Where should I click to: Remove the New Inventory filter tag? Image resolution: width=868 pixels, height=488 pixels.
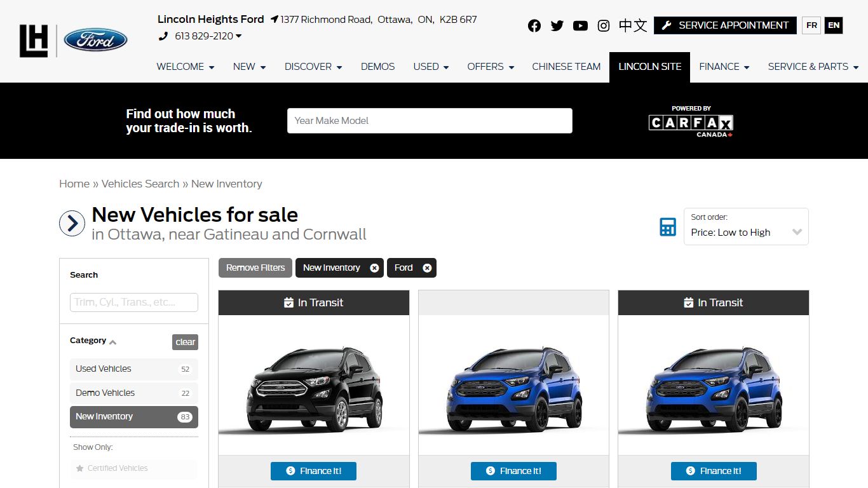point(374,268)
